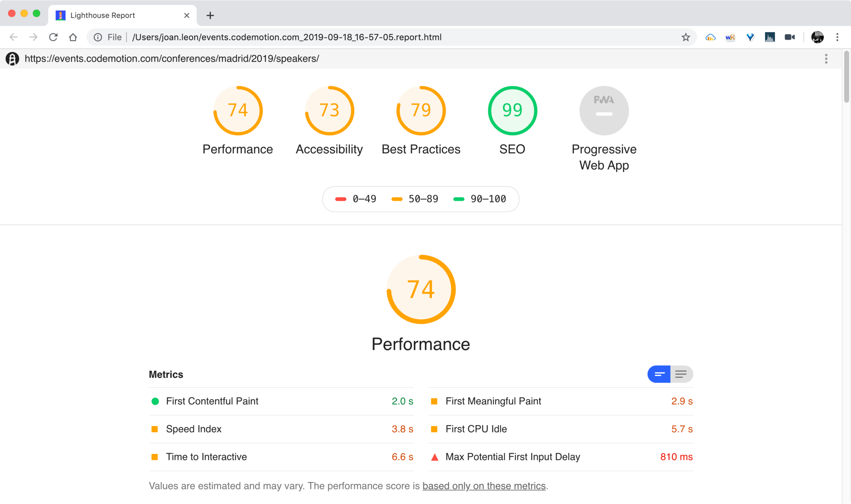This screenshot has height=504, width=851.
Task: Reload the report page
Action: click(x=53, y=37)
